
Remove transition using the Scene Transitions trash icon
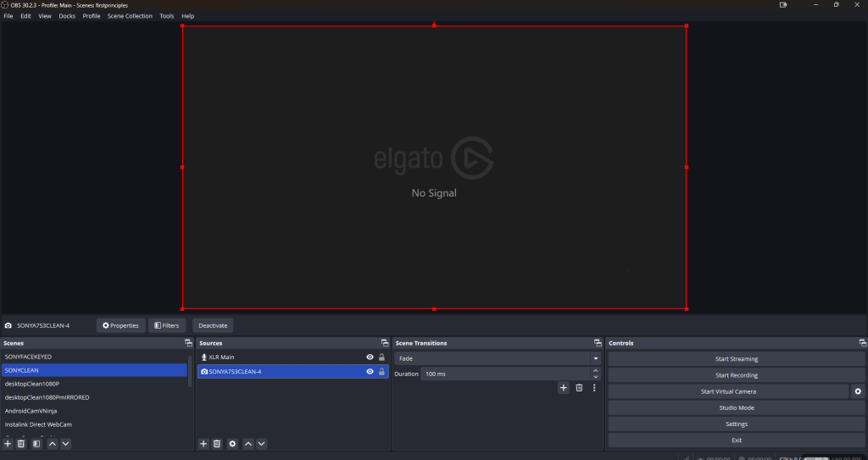(579, 387)
